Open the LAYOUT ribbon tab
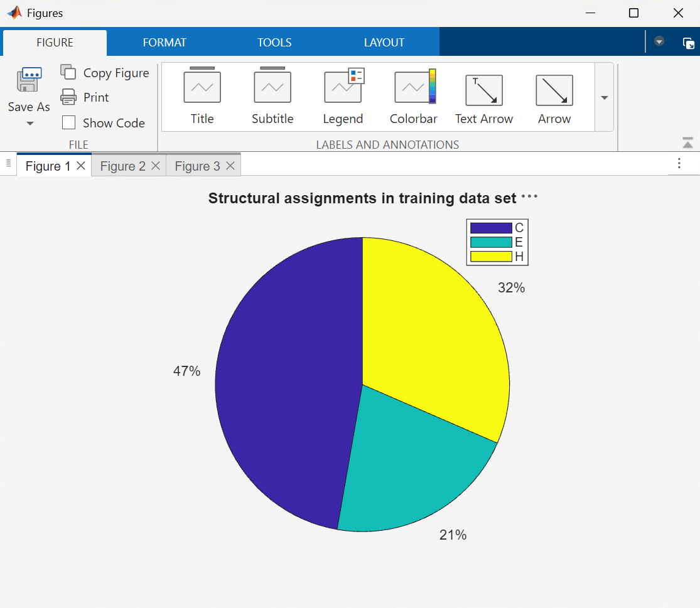 point(384,43)
